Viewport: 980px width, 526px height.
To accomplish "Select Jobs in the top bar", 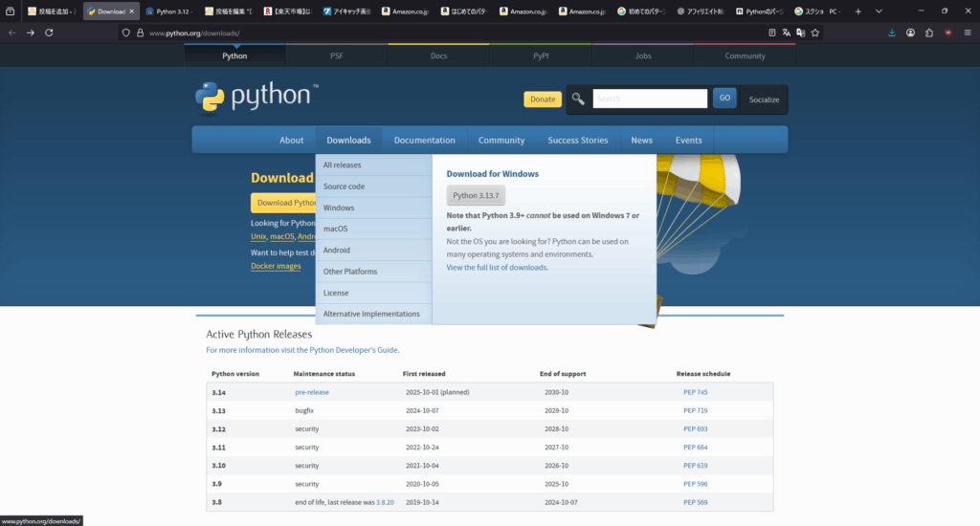I will (643, 55).
